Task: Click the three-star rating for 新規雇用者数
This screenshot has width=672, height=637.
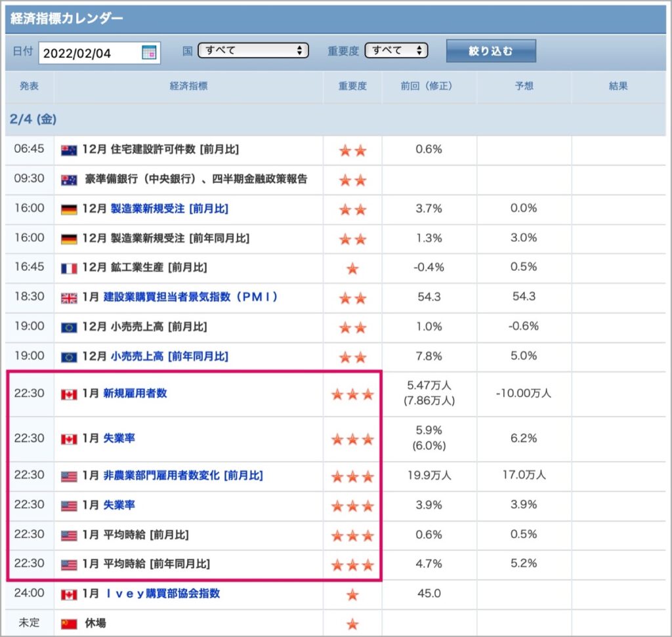Action: point(352,394)
